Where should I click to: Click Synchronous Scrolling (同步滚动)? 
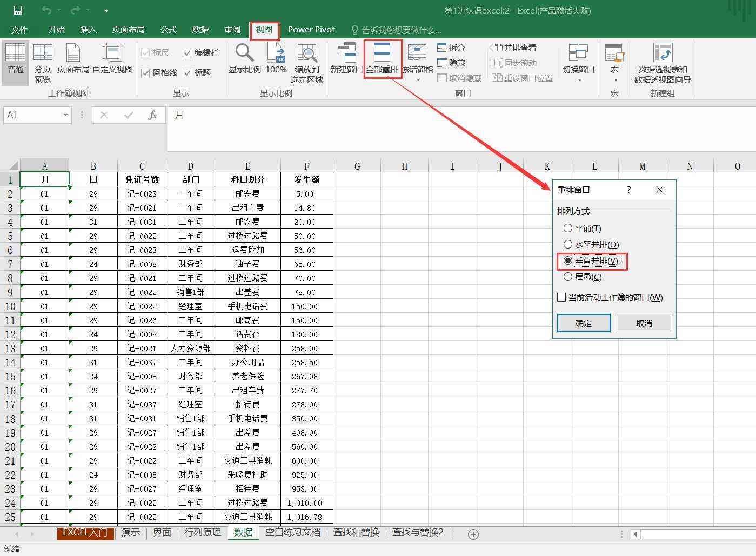point(514,63)
